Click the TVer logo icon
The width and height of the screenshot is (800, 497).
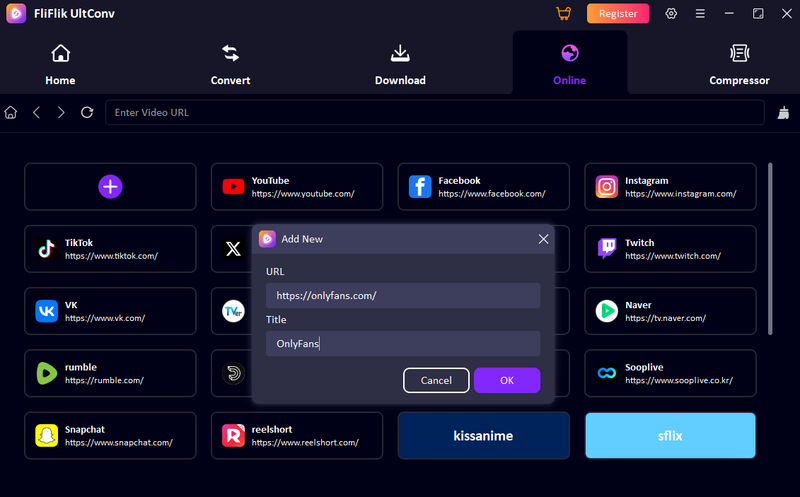[233, 311]
